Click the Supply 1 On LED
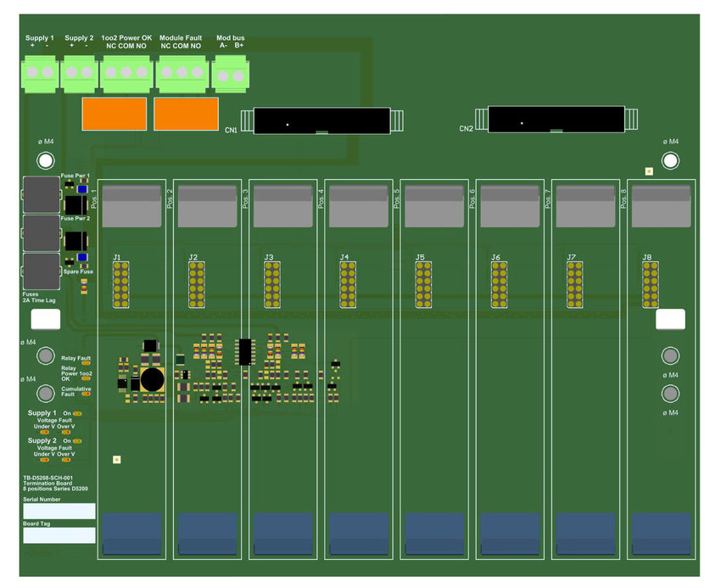The height and width of the screenshot is (588, 721). click(x=77, y=413)
